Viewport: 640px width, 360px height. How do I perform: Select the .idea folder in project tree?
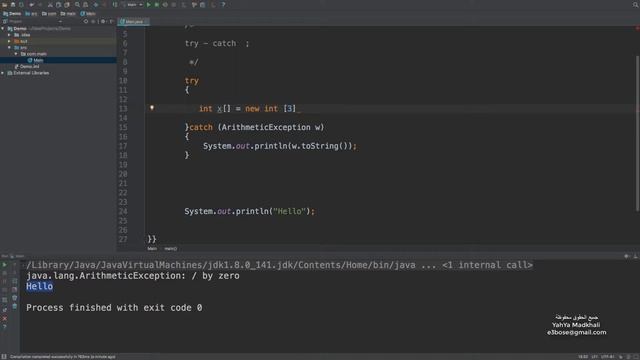coord(22,35)
